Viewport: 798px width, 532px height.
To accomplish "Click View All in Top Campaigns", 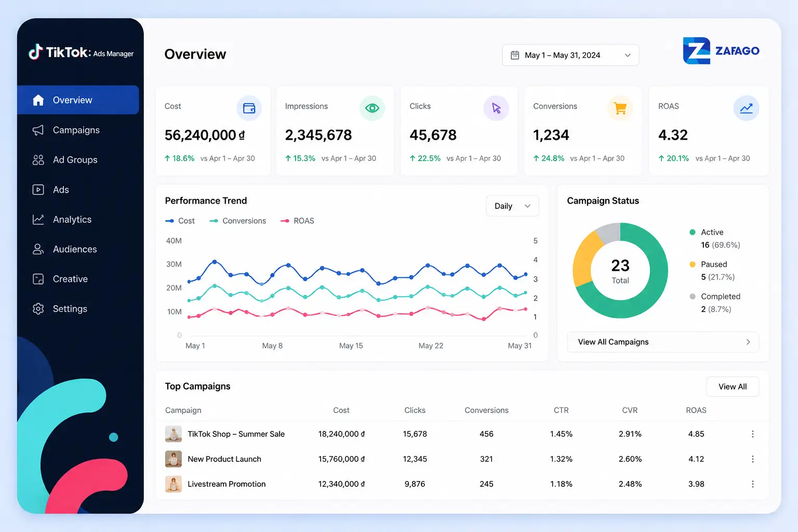I will click(x=733, y=387).
